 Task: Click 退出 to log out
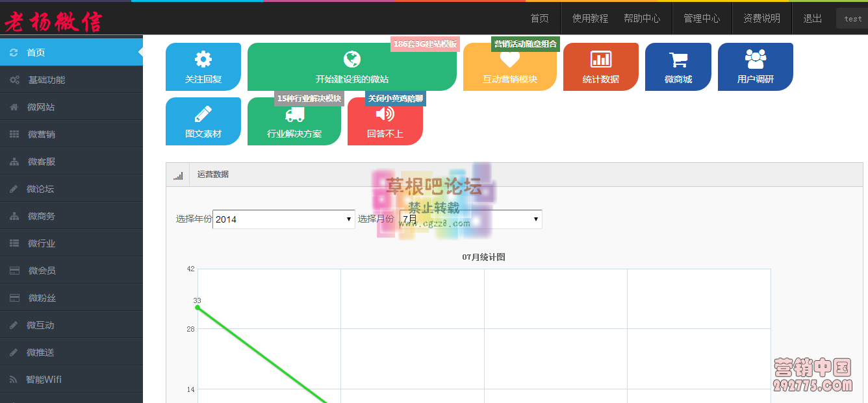[x=811, y=18]
